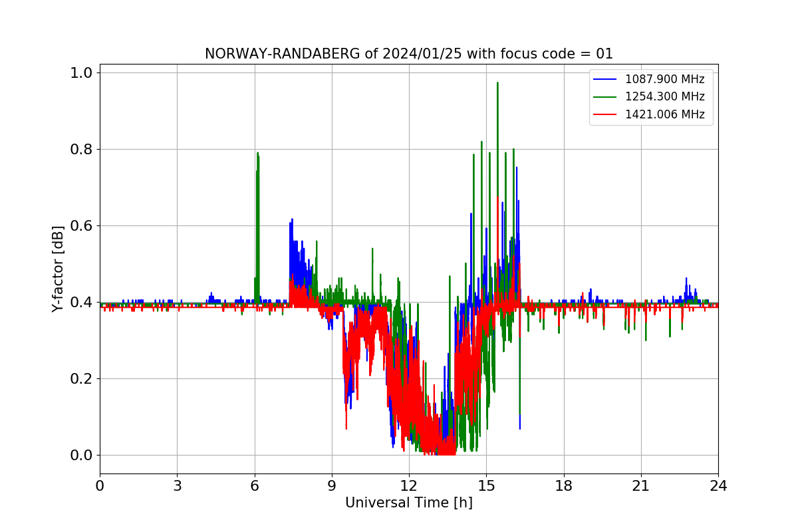Click the red line sample in legend
798x532 pixels.
click(x=604, y=114)
